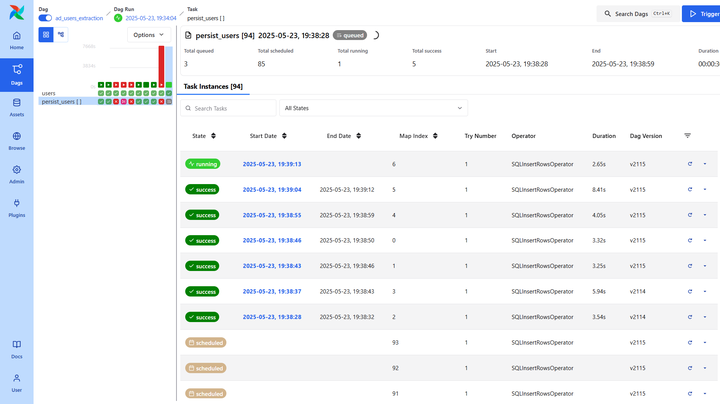Click Total scheduled value 85
Image resolution: width=720 pixels, height=404 pixels.
[261, 64]
